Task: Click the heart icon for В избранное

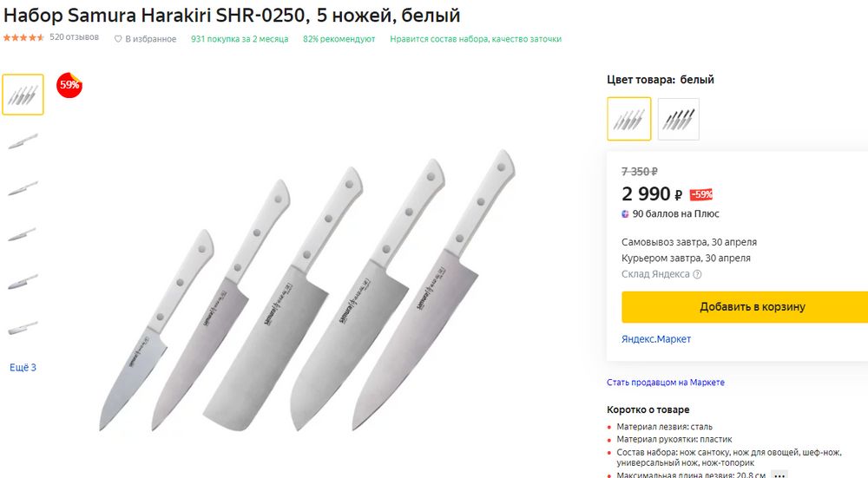Action: (118, 39)
